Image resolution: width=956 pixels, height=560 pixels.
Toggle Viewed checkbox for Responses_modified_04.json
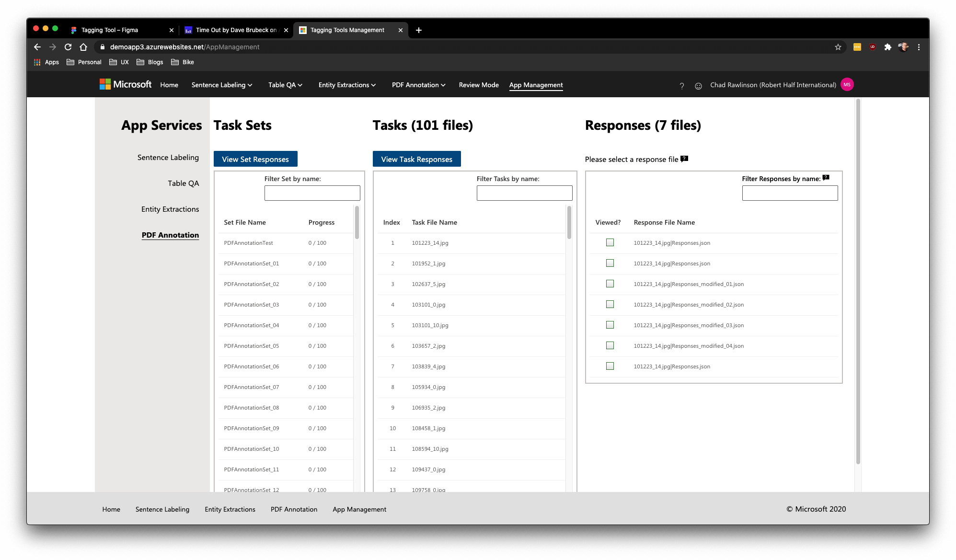610,345
